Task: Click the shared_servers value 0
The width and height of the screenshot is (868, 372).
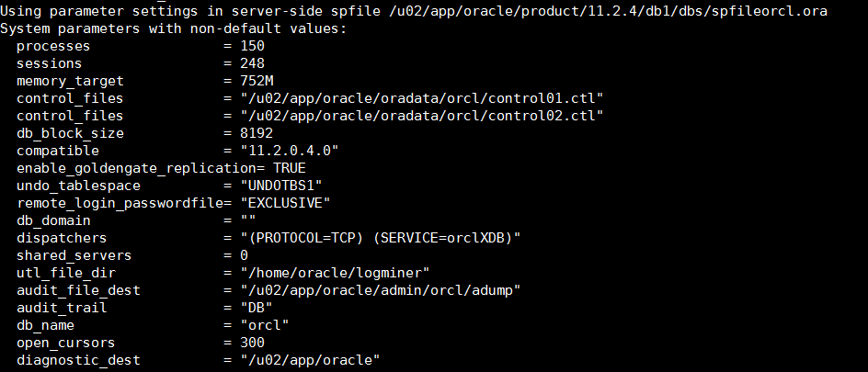Action: (244, 255)
